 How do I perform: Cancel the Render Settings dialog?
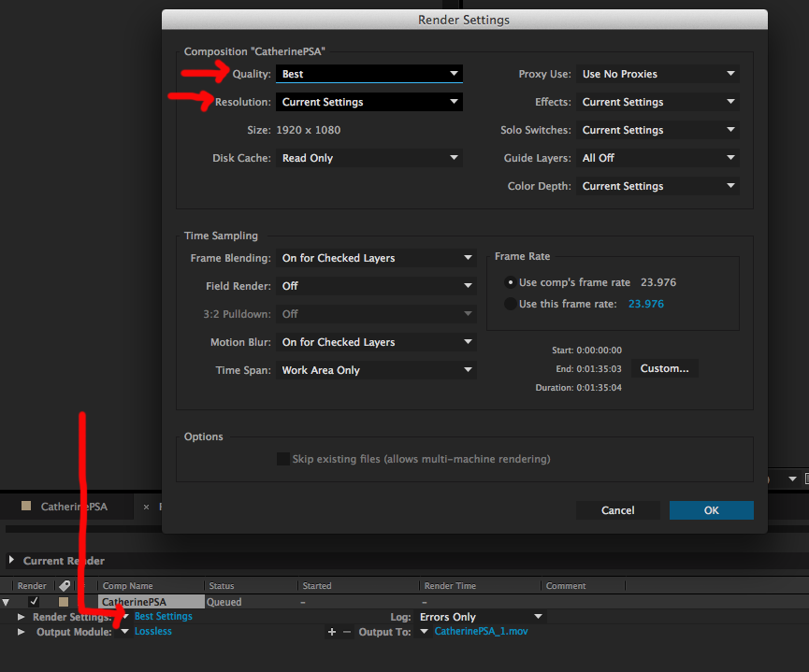click(617, 510)
